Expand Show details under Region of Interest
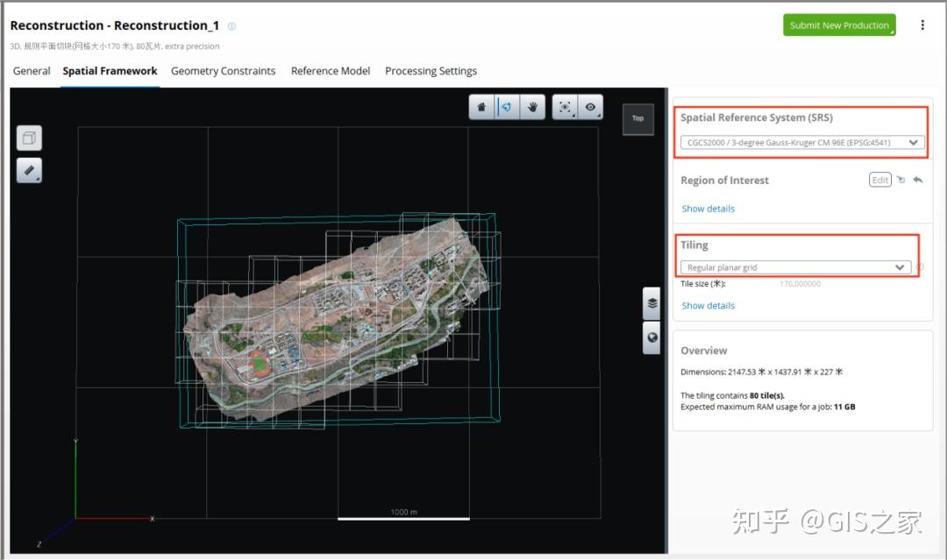 tap(708, 209)
